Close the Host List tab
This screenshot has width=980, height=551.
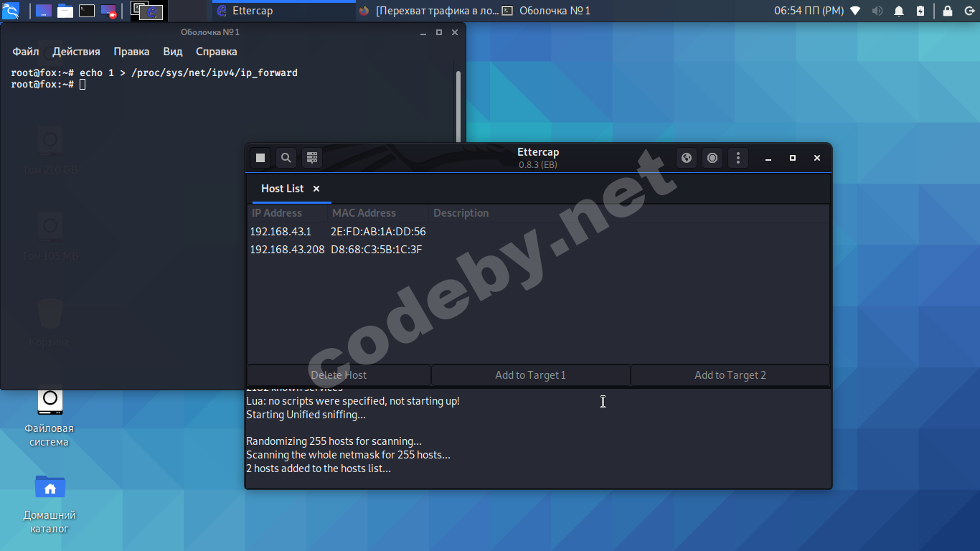coord(316,189)
